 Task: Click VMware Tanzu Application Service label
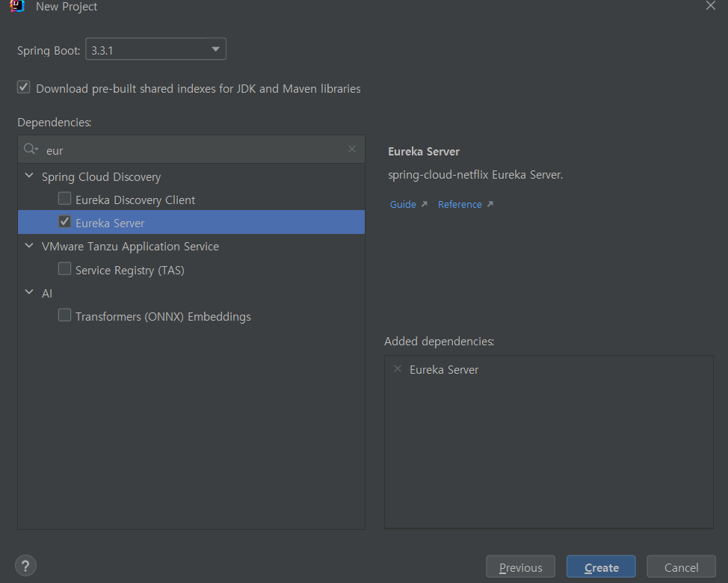coord(130,247)
